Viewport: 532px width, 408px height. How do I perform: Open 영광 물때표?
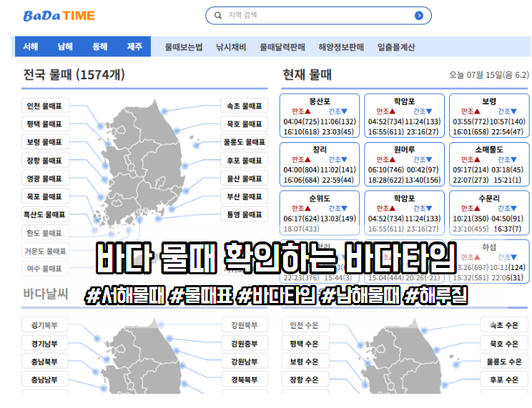pos(46,179)
